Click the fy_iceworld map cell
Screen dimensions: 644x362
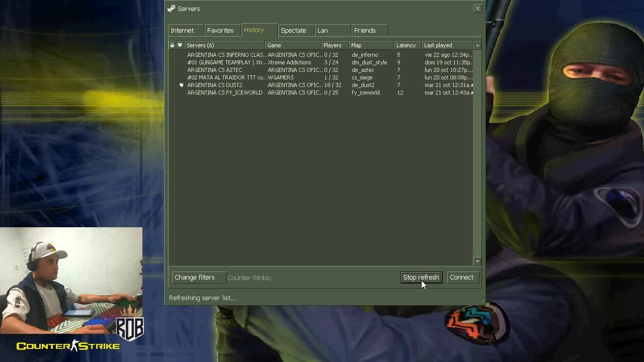click(366, 93)
